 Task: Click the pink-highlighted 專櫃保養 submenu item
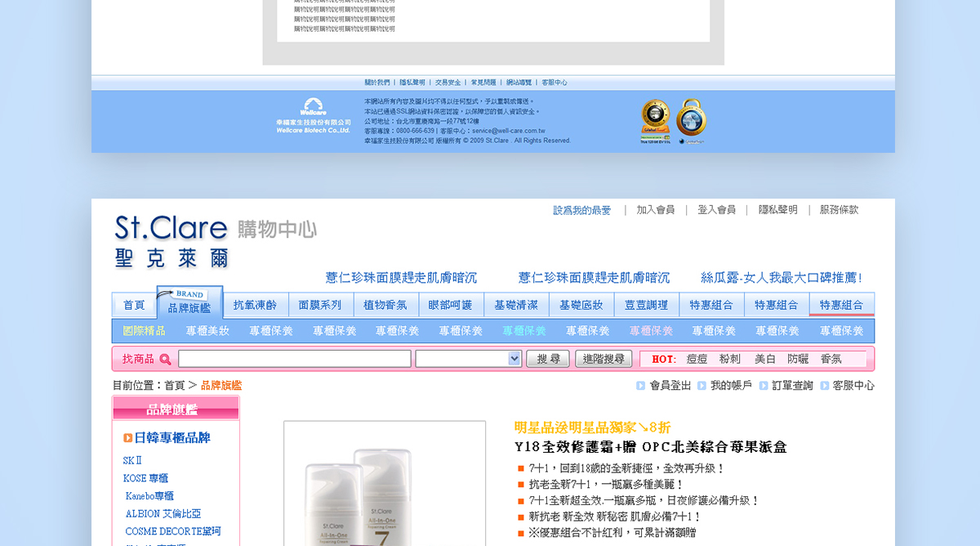pyautogui.click(x=651, y=331)
